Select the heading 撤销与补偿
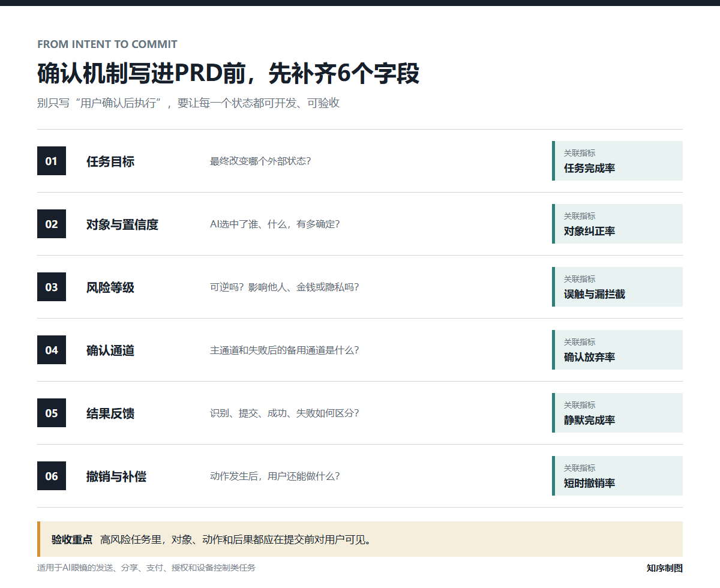This screenshot has width=720, height=588. (x=116, y=476)
